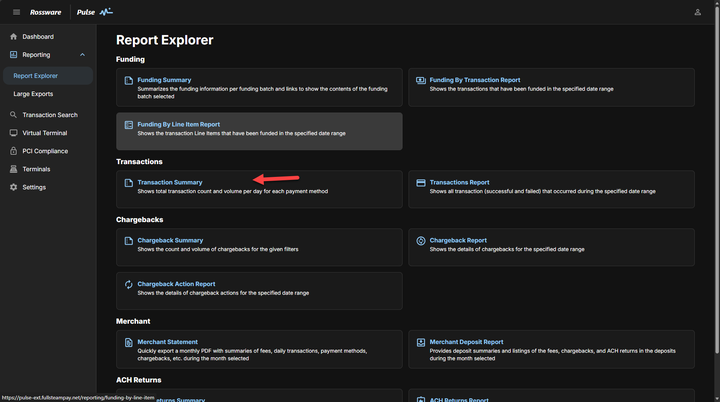Open the Merchant Deposit Report
Image resolution: width=720 pixels, height=402 pixels.
point(466,342)
